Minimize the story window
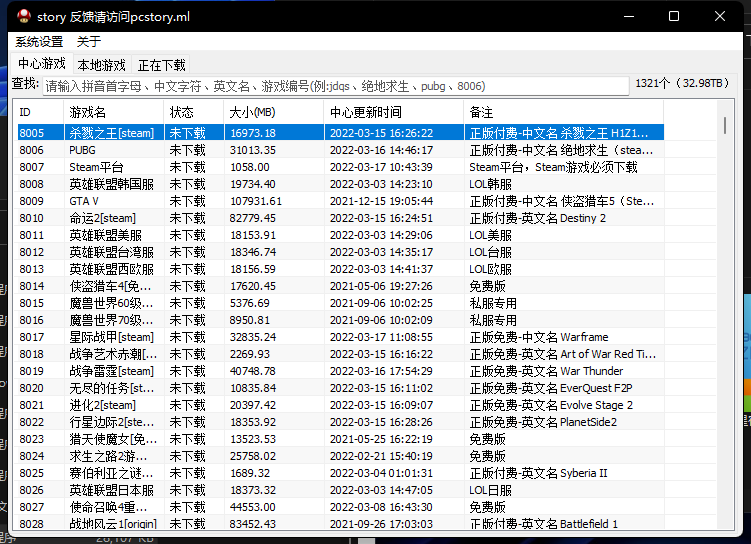 point(629,16)
